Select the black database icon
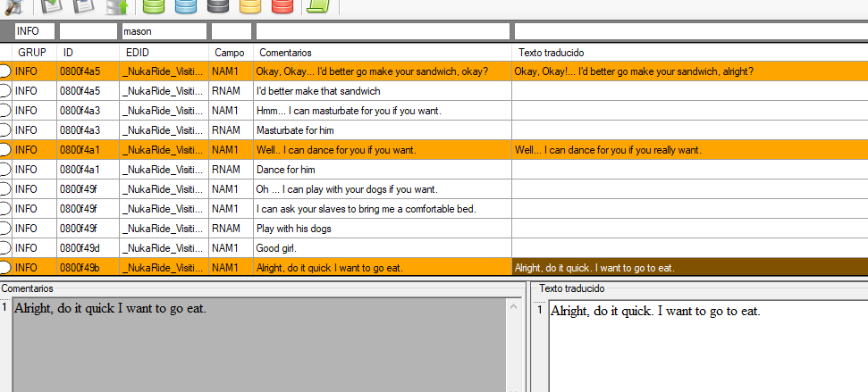 tap(217, 6)
